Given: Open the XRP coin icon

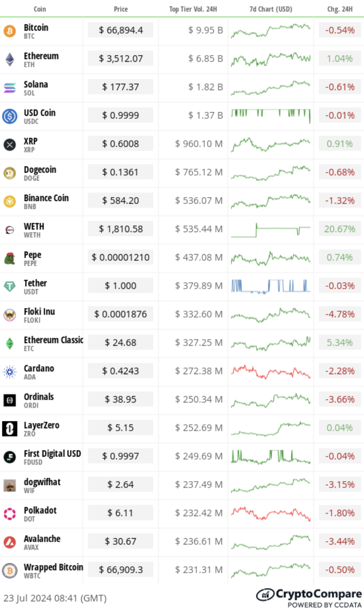Looking at the screenshot, I should pyautogui.click(x=10, y=144).
